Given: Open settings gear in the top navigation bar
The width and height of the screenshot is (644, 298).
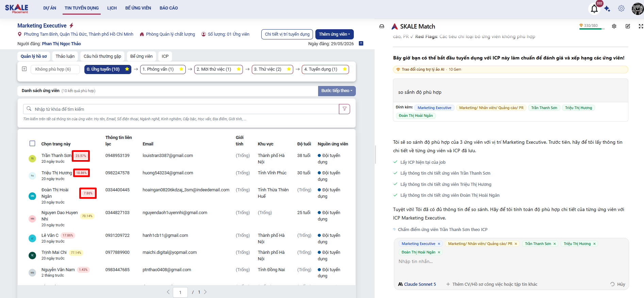Looking at the screenshot, I should (x=621, y=8).
